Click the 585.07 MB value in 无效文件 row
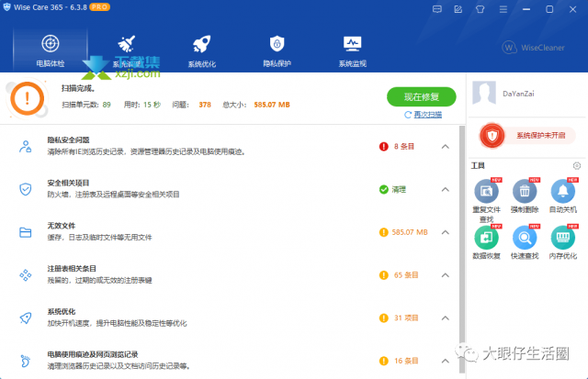Image resolution: width=588 pixels, height=379 pixels. click(x=410, y=232)
